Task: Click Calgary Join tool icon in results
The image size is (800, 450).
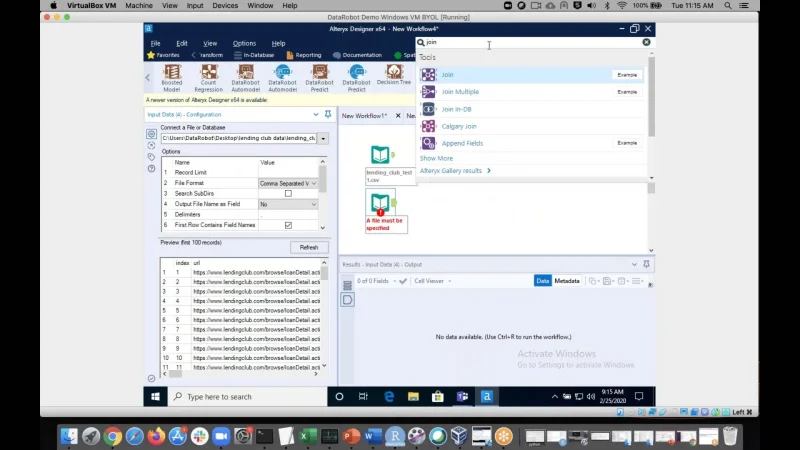Action: [x=429, y=126]
